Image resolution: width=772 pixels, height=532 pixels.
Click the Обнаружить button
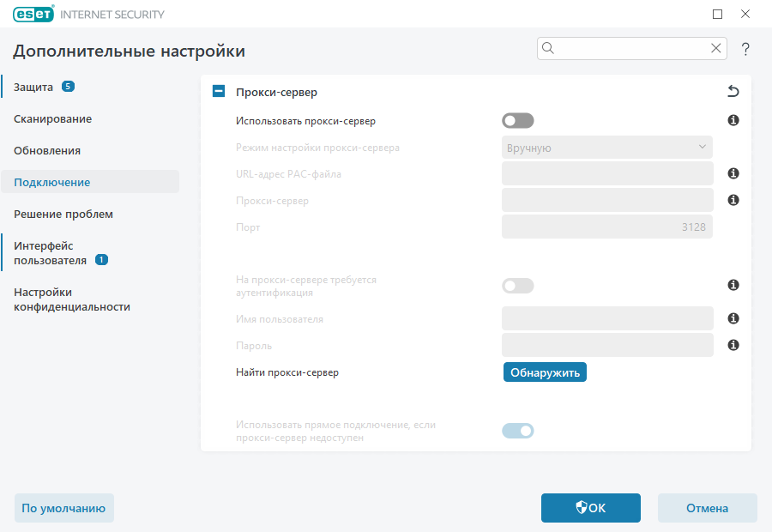click(545, 372)
